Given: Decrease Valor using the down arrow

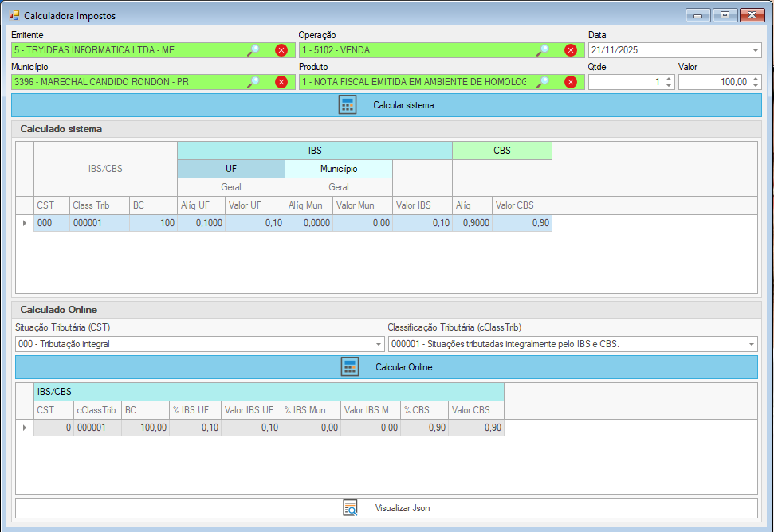Looking at the screenshot, I should pyautogui.click(x=756, y=85).
